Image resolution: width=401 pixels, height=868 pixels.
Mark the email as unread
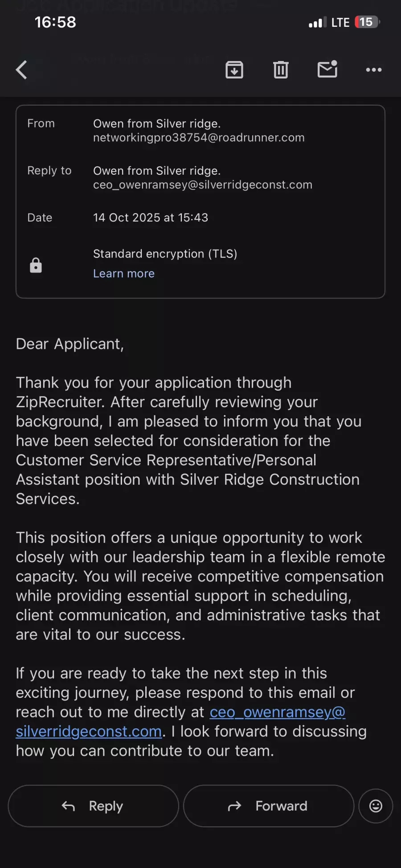click(327, 70)
